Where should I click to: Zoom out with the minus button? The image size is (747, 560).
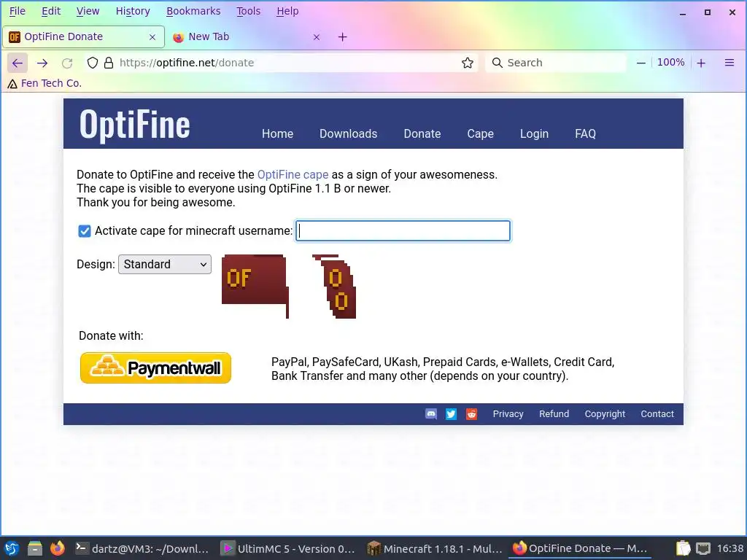click(x=641, y=63)
